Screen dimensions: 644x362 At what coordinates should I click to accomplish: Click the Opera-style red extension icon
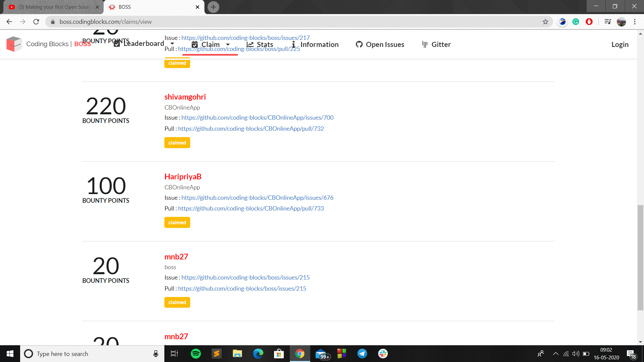point(589,22)
